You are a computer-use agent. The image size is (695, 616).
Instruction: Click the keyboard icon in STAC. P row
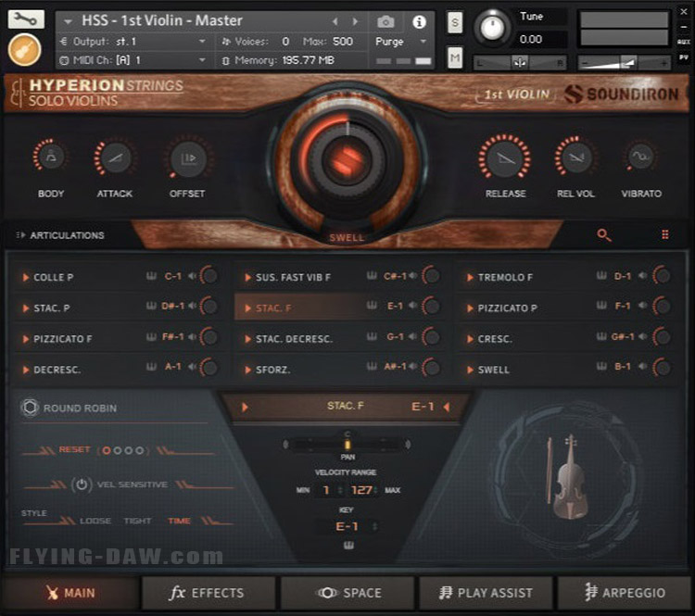coord(152,306)
